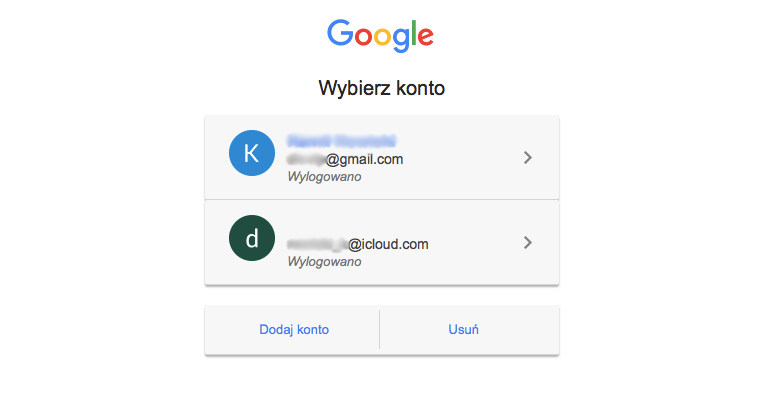This screenshot has width=760, height=414.
Task: Select the first account row with K avatar
Action: 382,158
